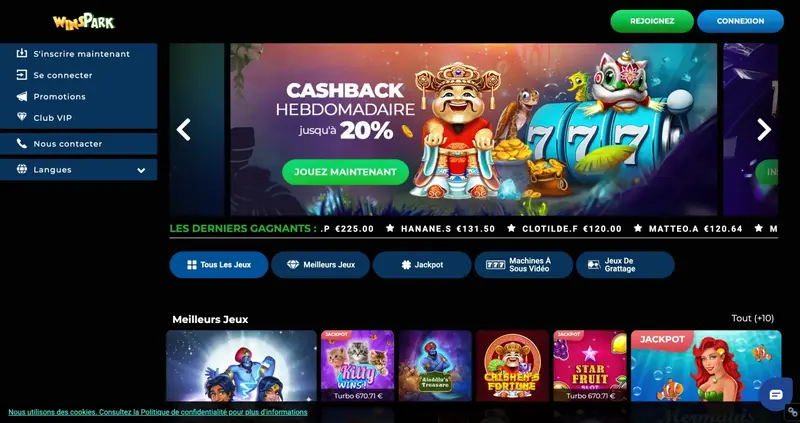Open the Kitty Wins game thumbnail

pyautogui.click(x=357, y=365)
